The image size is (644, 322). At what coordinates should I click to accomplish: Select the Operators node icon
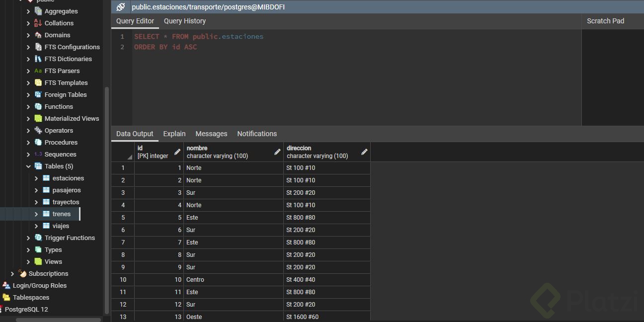38,130
